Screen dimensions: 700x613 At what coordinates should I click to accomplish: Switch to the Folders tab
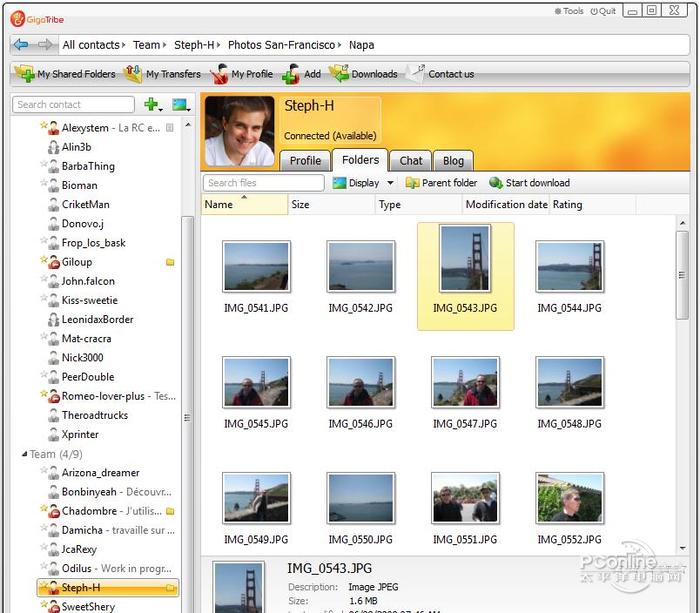pyautogui.click(x=360, y=160)
